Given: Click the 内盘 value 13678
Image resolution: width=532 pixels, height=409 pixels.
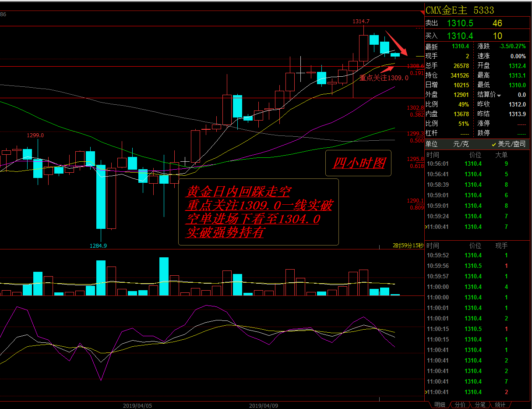Looking at the screenshot, I should coord(461,114).
